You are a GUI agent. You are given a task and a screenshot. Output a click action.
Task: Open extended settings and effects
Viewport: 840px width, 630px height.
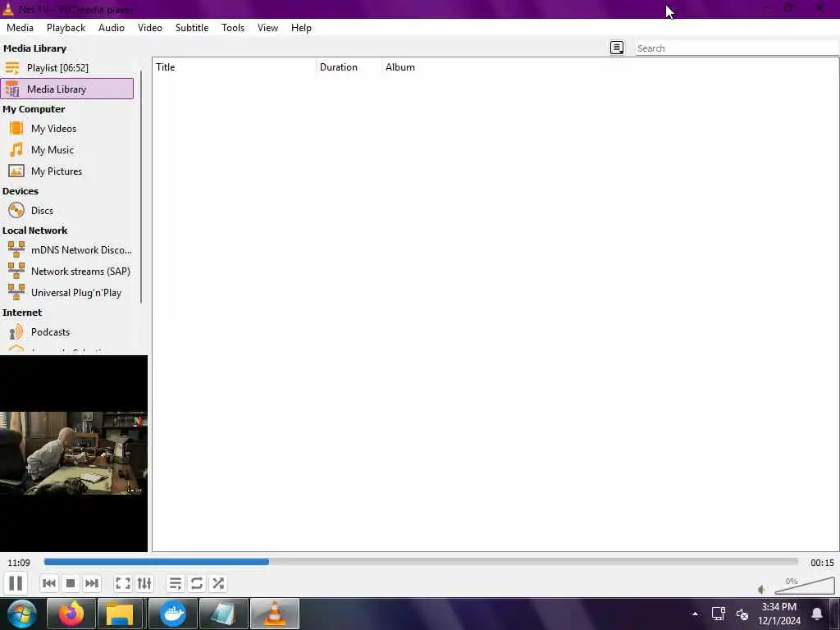144,583
